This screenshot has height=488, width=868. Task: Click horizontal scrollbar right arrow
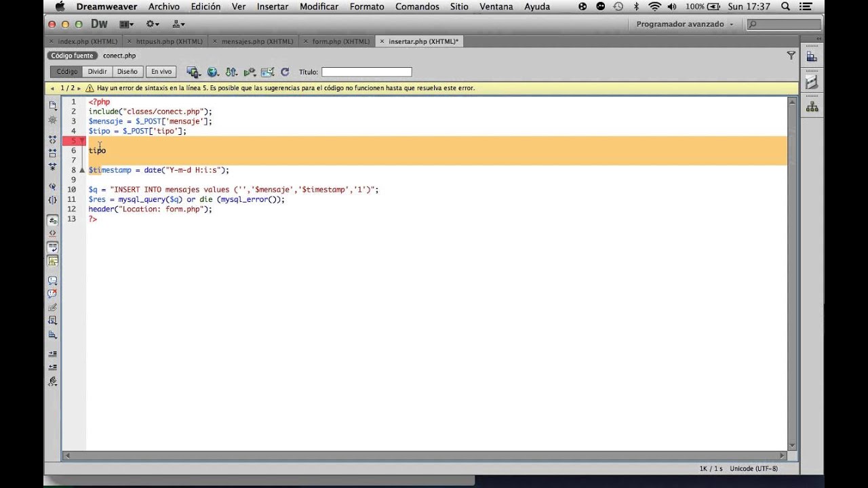click(x=782, y=455)
